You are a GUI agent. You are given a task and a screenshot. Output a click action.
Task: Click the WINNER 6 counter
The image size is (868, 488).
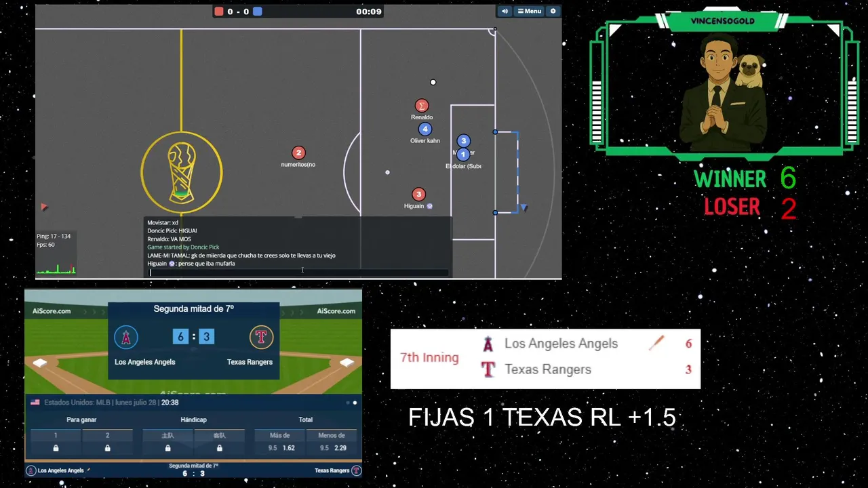745,178
